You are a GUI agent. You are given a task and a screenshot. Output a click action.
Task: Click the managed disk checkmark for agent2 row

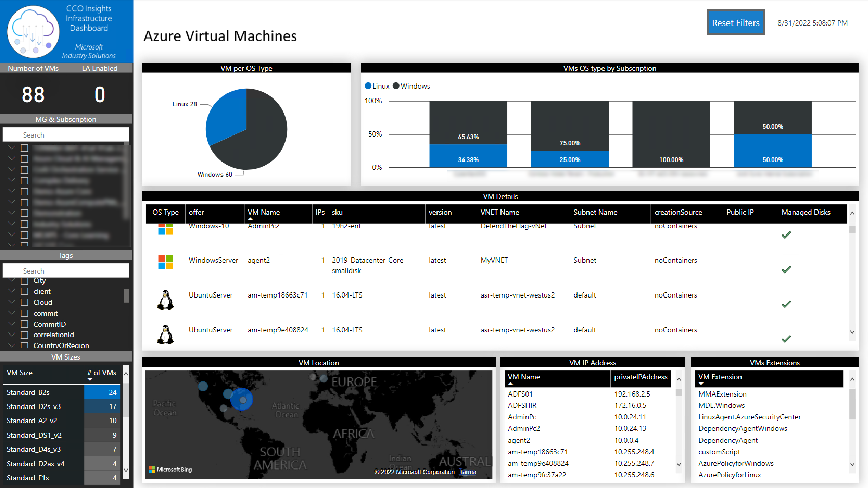tap(788, 270)
